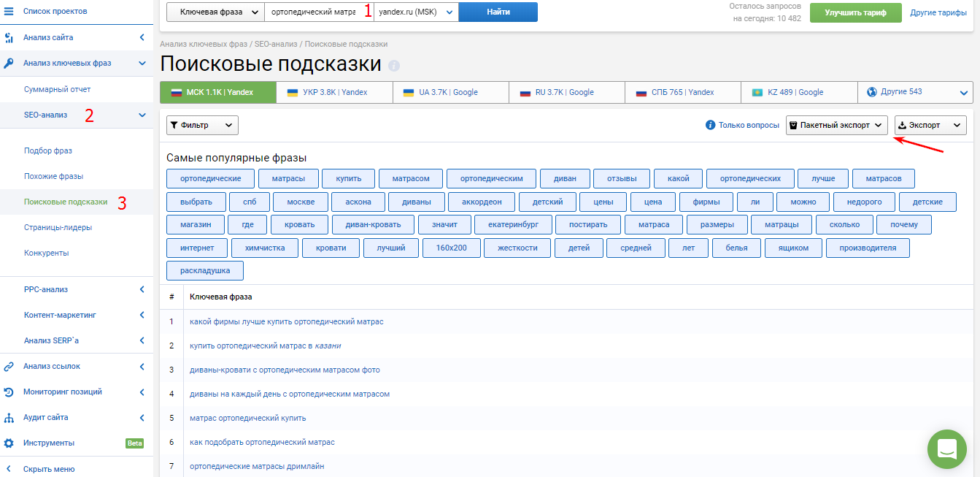Expand the Пакетный экспорт dropdown

coord(836,125)
